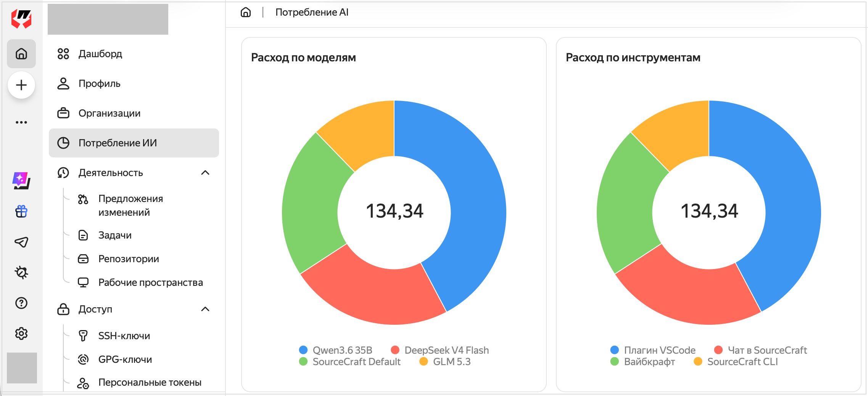Collapse the Деятельность section chevron
Viewport: 868px width, 396px height.
tap(205, 173)
